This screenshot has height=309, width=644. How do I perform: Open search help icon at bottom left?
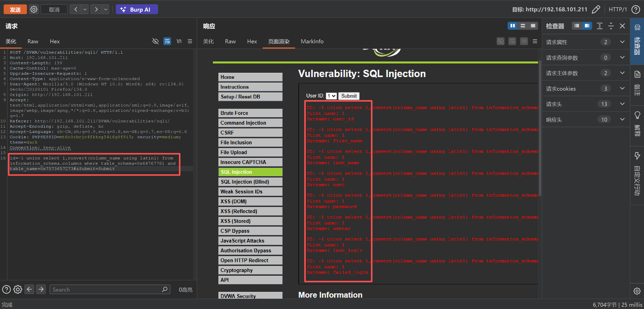tap(7, 290)
